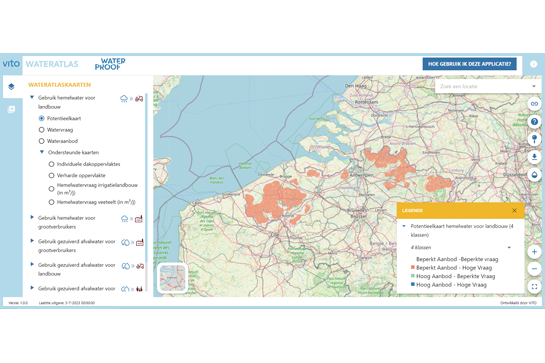Select Individuele dakoppervlaktes radio button
This screenshot has width=545, height=363.
click(x=51, y=164)
